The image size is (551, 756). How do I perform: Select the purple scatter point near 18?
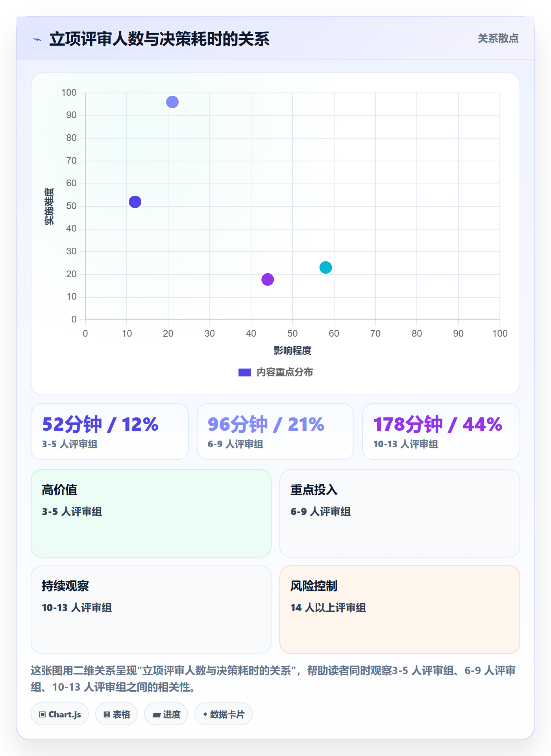[268, 280]
